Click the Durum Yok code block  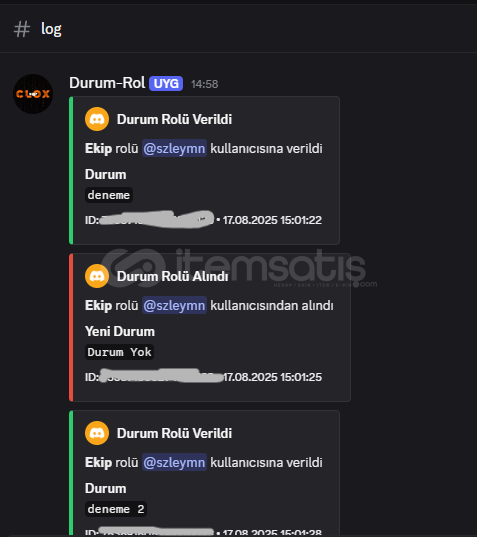(x=120, y=352)
